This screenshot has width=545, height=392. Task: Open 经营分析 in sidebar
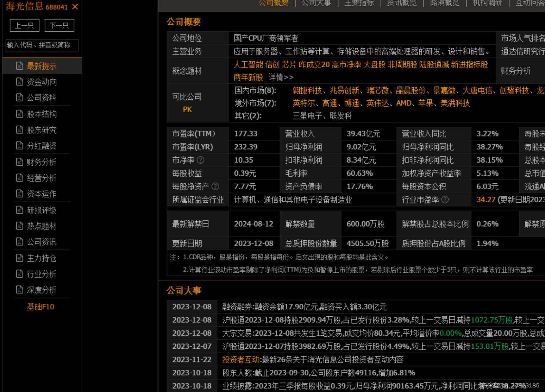pos(42,178)
